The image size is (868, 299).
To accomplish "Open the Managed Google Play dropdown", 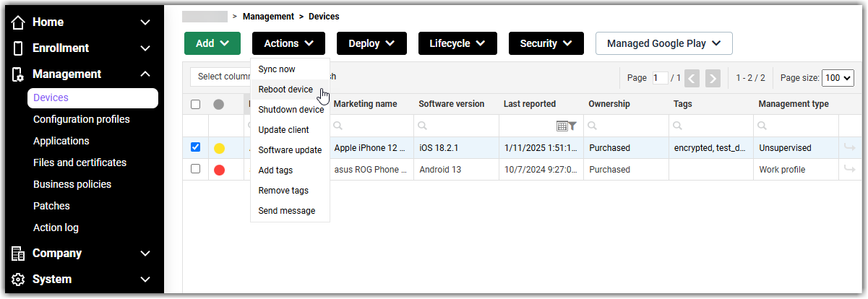I will tap(664, 43).
